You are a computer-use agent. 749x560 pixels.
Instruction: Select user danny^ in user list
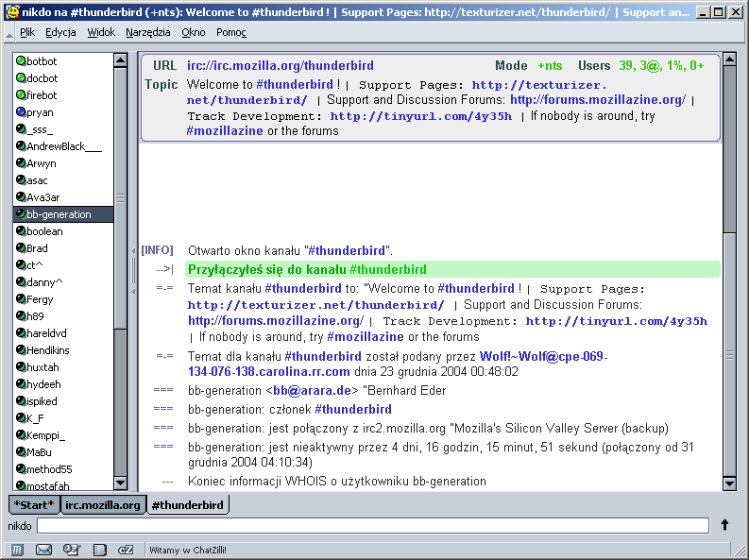(x=63, y=282)
